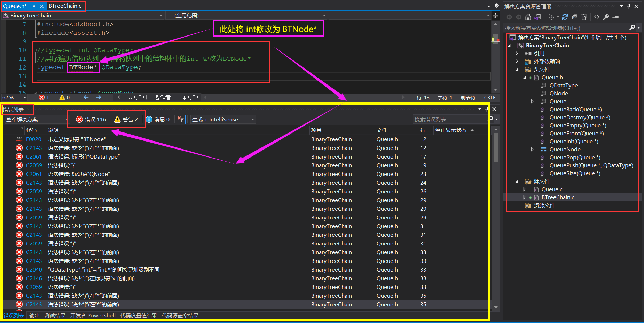Click the editor warning count indicator
Image resolution: width=644 pixels, height=323 pixels.
[x=65, y=98]
